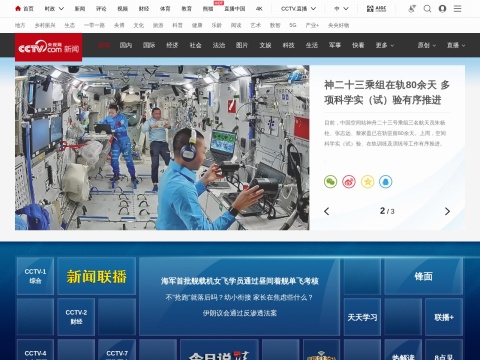Screen dimensions: 480x360
Task: Click 产业+ in the secondary bar
Action: (x=312, y=25)
